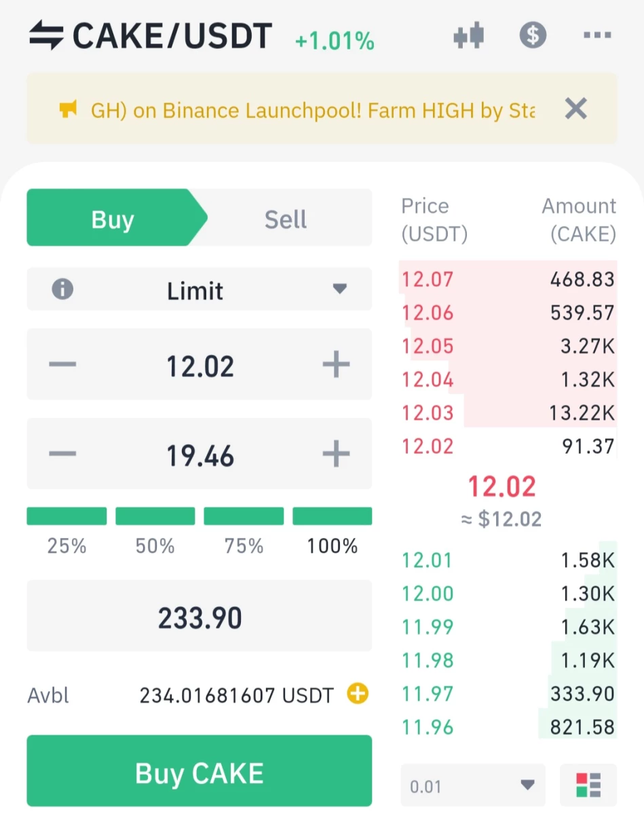Focus the price field showing 12.02
Viewport: 644px width, 814px height.
pyautogui.click(x=200, y=365)
